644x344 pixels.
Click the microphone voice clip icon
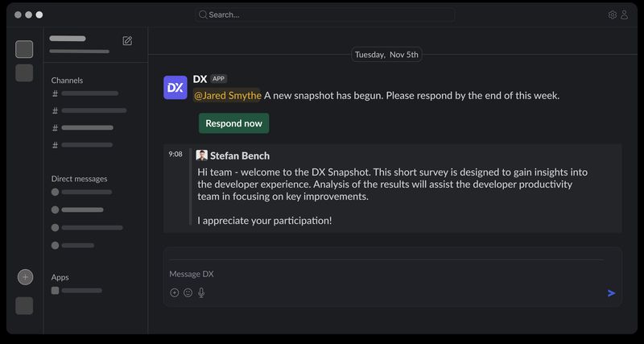(x=201, y=293)
